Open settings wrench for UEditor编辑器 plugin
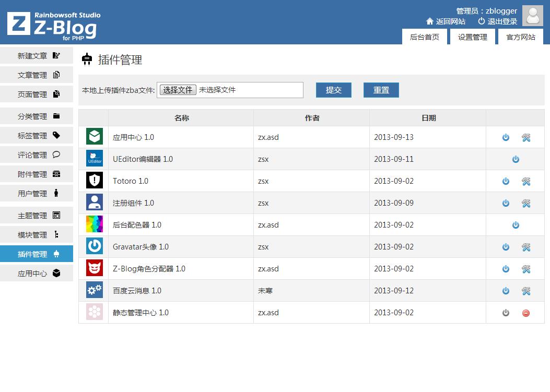Screen dimensions: 550x392 [516, 159]
